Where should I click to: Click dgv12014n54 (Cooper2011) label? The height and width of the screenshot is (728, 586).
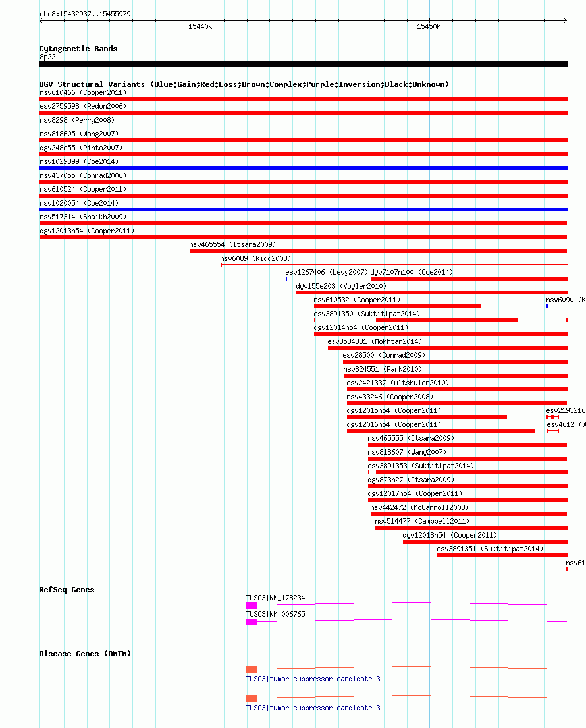coord(361,328)
